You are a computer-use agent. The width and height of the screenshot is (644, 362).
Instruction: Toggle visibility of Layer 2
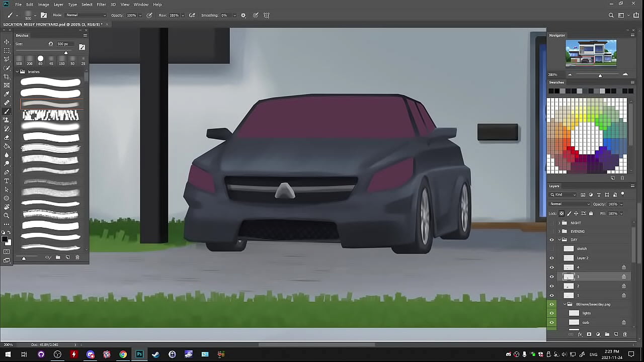tap(551, 258)
